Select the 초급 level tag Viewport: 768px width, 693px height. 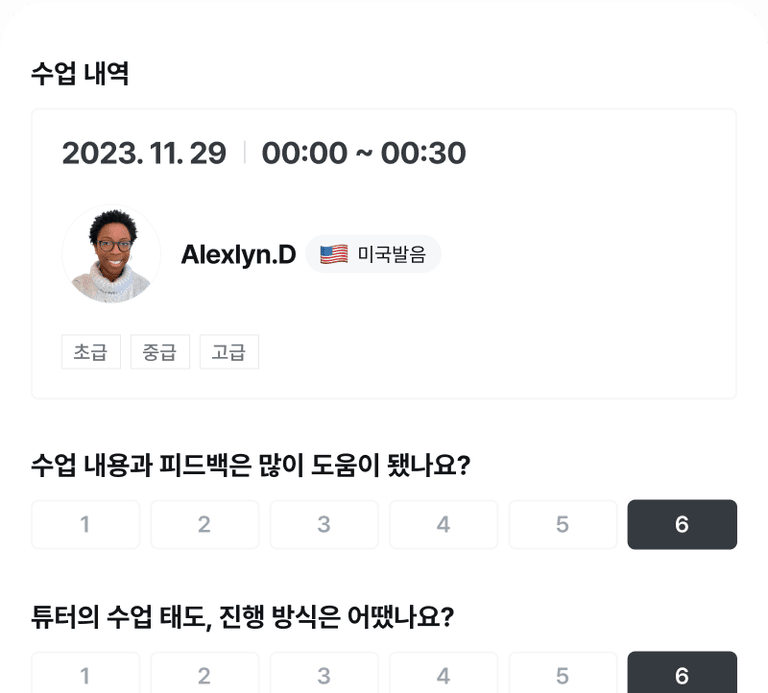(91, 352)
